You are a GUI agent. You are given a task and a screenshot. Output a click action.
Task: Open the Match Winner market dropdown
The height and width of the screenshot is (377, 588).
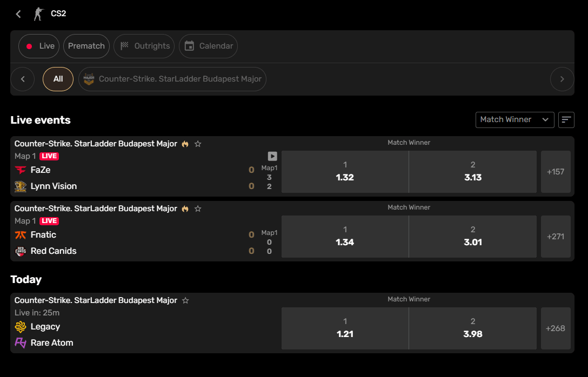pyautogui.click(x=514, y=119)
